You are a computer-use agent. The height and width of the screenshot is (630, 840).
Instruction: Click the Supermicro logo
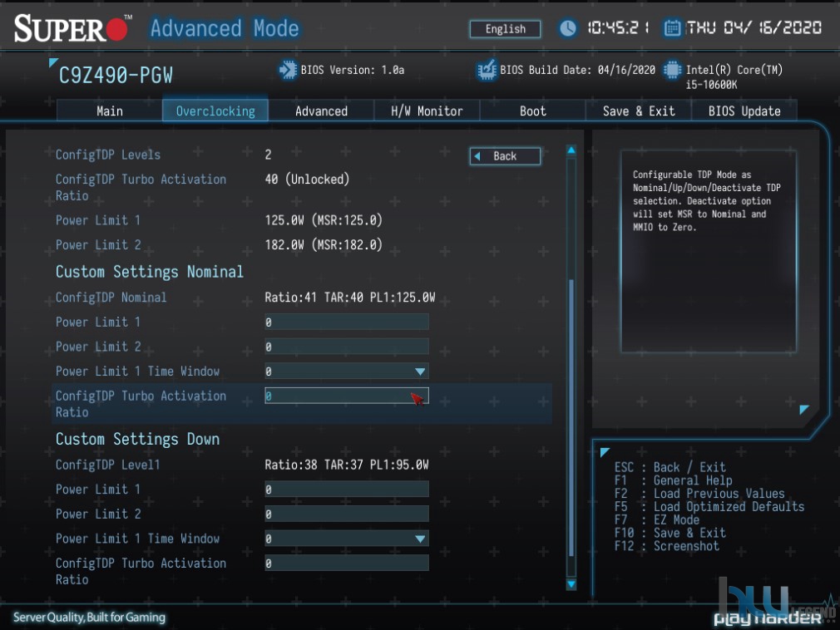pos(72,27)
